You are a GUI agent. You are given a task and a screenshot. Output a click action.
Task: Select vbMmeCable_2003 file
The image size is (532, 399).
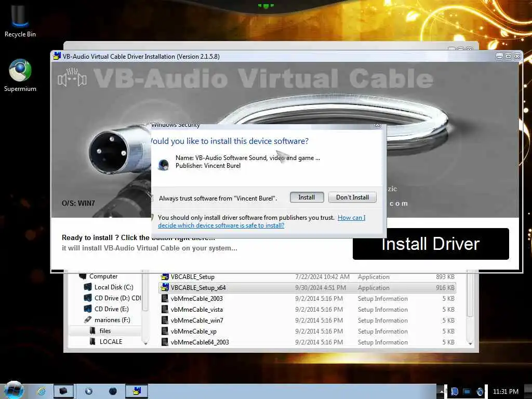(x=307, y=299)
